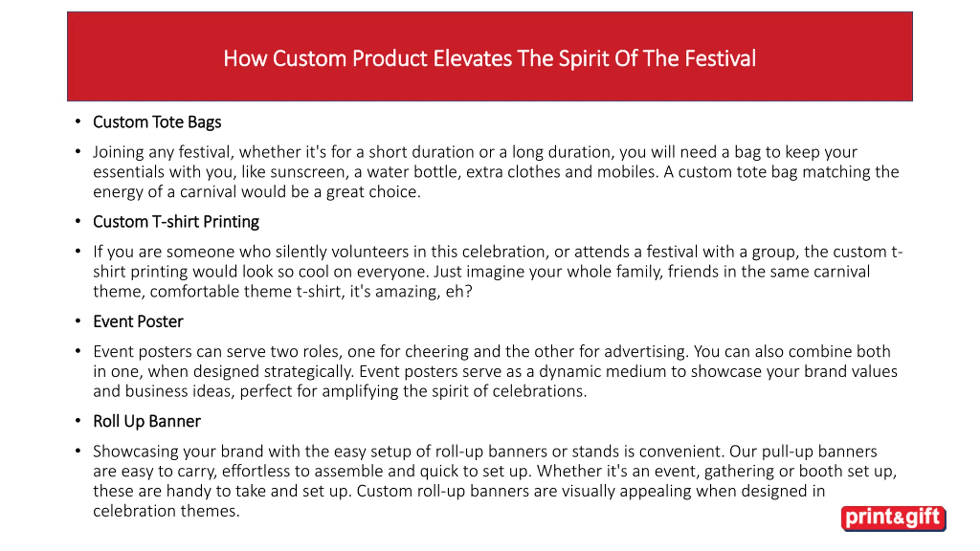980x551 pixels.
Task: Select the Event Poster heading
Action: pyautogui.click(x=138, y=321)
